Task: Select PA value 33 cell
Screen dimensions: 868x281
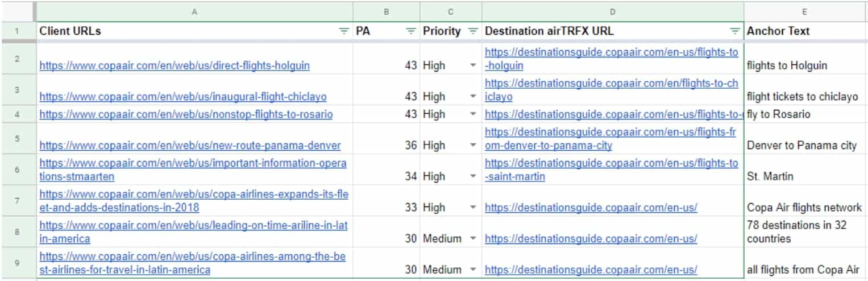Action: click(387, 200)
